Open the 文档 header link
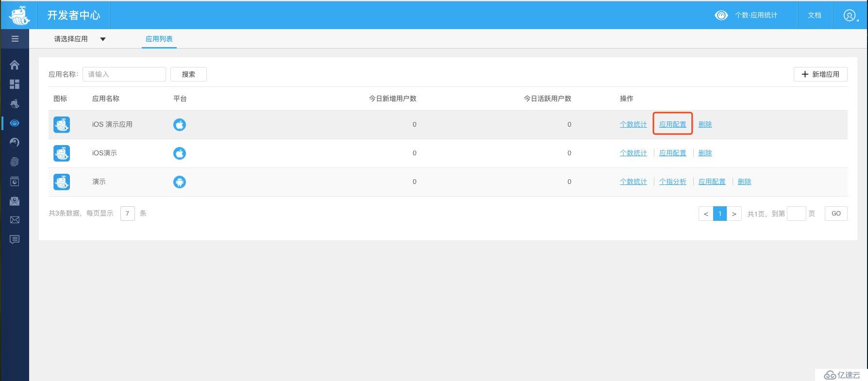 815,16
